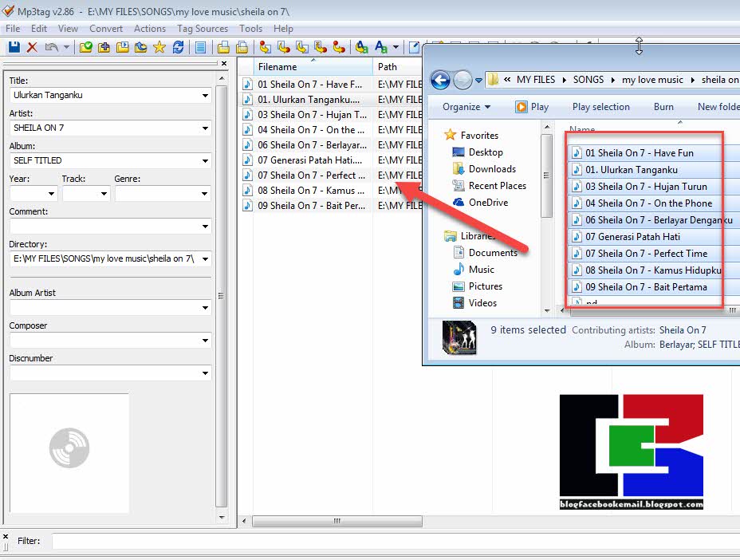Image resolution: width=740 pixels, height=560 pixels.
Task: Click Burn in Explorer toolbar
Action: pos(663,107)
